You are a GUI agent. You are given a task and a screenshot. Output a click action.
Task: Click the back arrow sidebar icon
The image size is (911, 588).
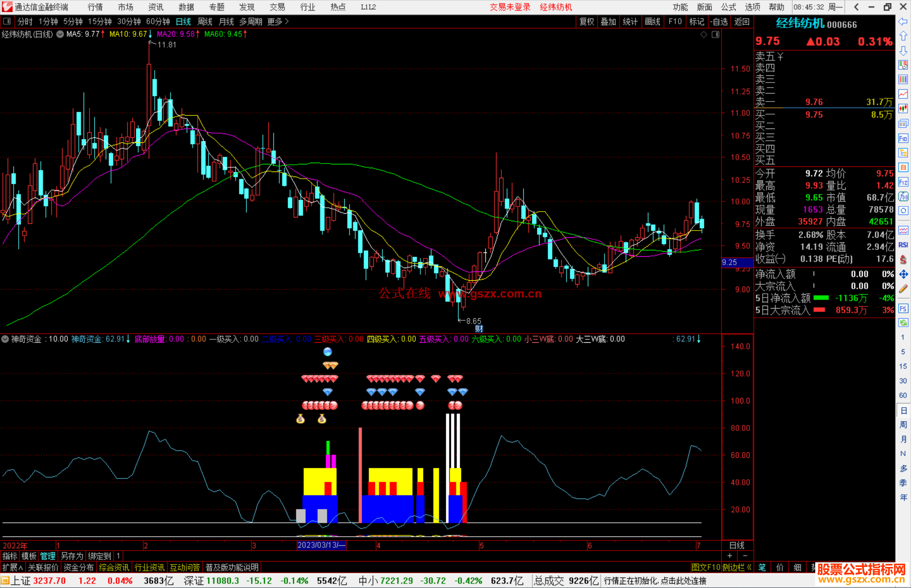tap(903, 21)
